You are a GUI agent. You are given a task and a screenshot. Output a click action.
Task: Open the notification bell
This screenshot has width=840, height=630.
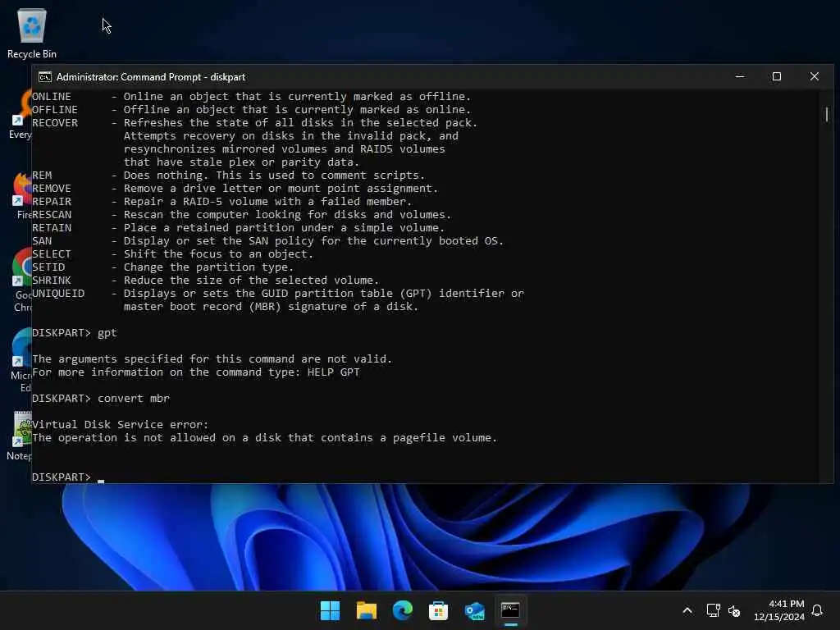[818, 610]
